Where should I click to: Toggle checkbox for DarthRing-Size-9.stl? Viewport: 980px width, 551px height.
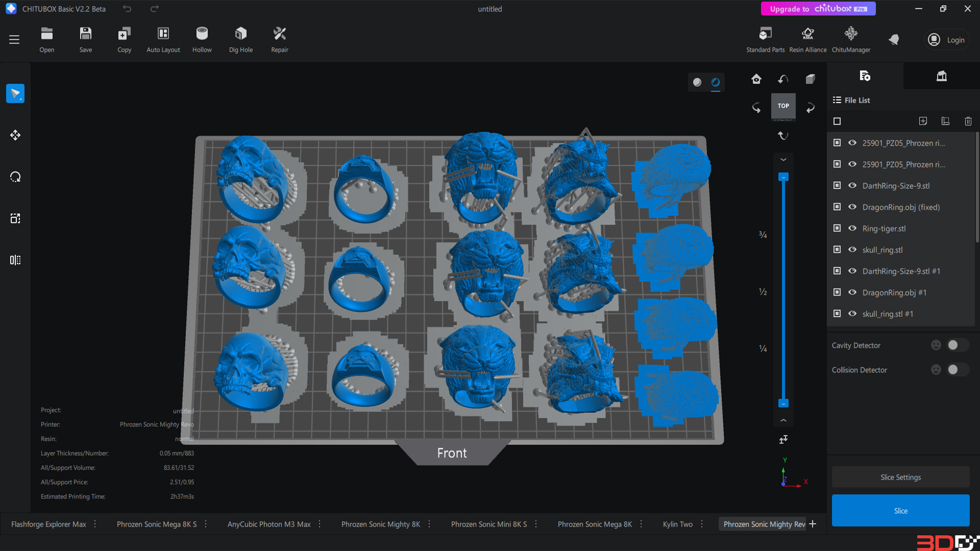[x=837, y=186]
